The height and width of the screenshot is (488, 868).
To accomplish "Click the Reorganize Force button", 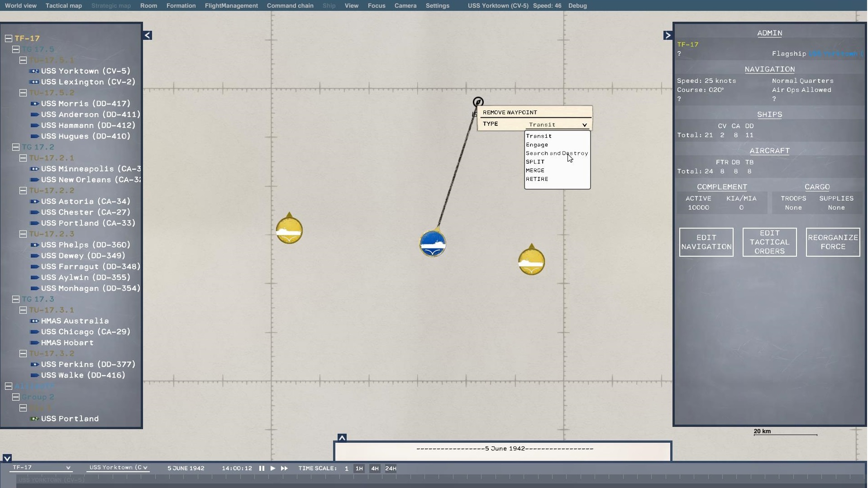I will click(833, 242).
